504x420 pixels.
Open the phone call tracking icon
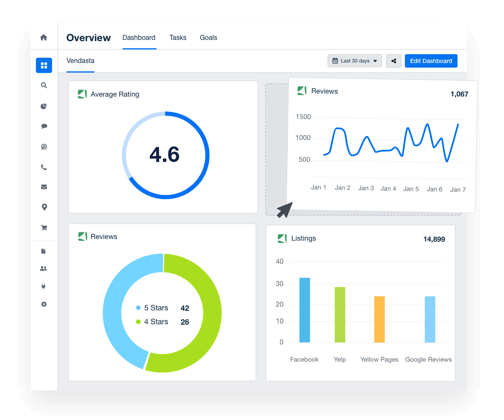click(44, 168)
